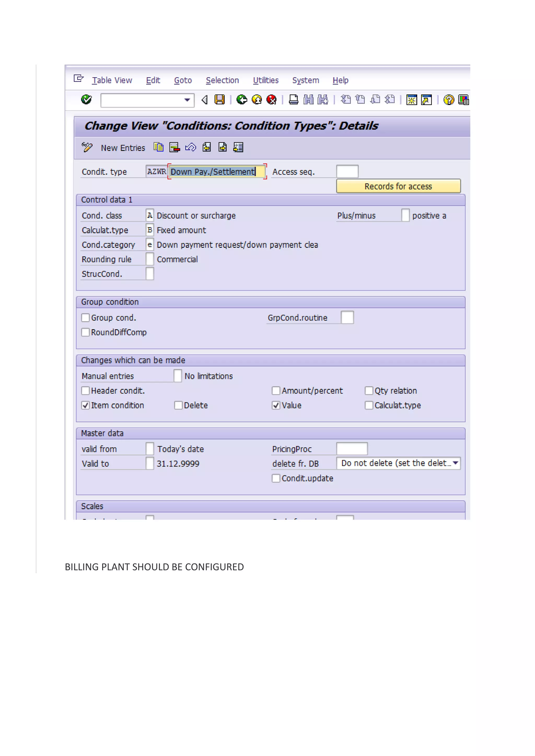The width and height of the screenshot is (535, 756).
Task: Click the valid from input field
Action: (150, 449)
